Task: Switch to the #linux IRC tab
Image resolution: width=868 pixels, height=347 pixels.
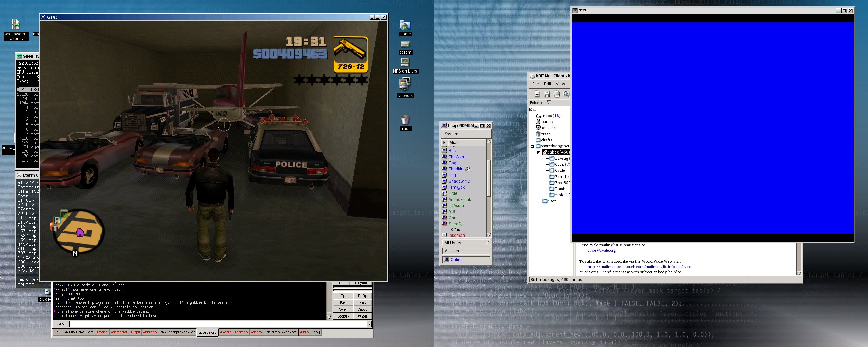Action: [304, 332]
